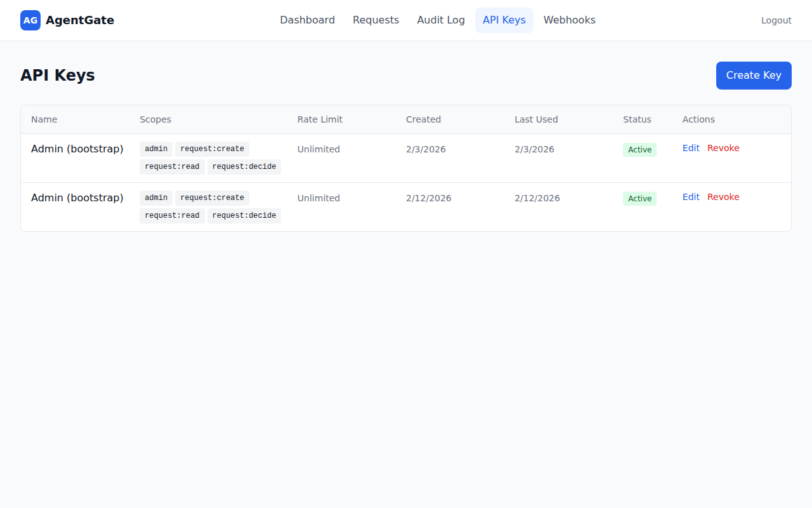Click Unlimited rate limit in 2/12/2026 row
Screen dimensions: 812x508
click(318, 198)
